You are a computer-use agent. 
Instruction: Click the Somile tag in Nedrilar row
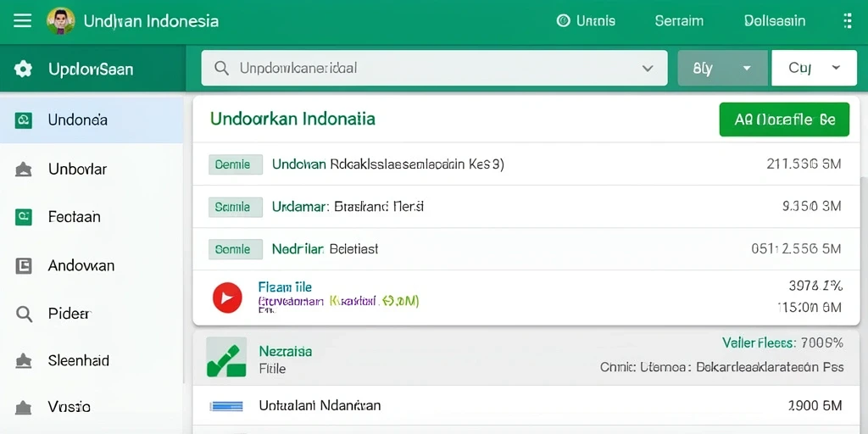236,249
